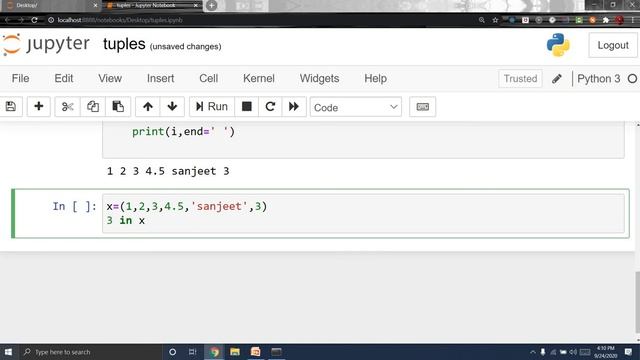Move selected cell up arrow
Viewport: 640px width, 360px height.
[148, 107]
